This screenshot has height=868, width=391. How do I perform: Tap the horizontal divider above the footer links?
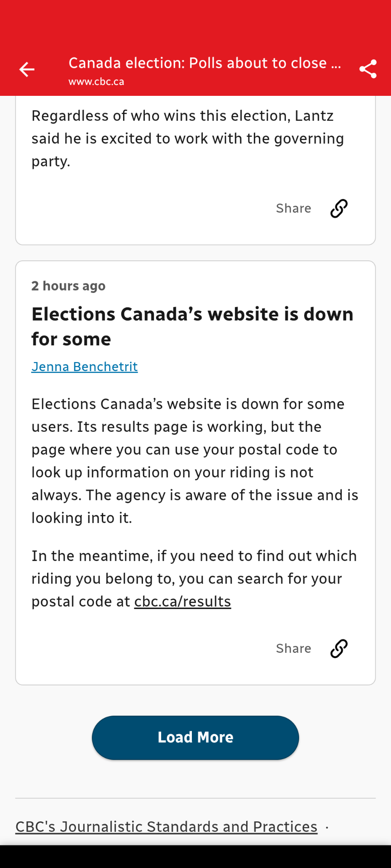(x=195, y=798)
